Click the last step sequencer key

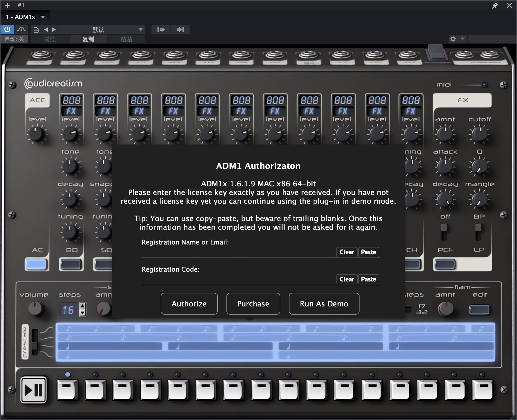pyautogui.click(x=483, y=390)
